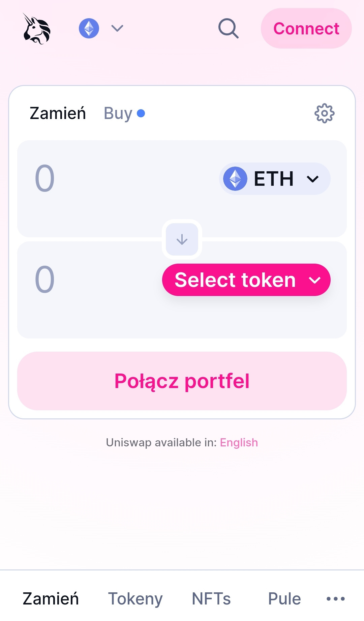Open the search magnifier icon

pos(229,28)
